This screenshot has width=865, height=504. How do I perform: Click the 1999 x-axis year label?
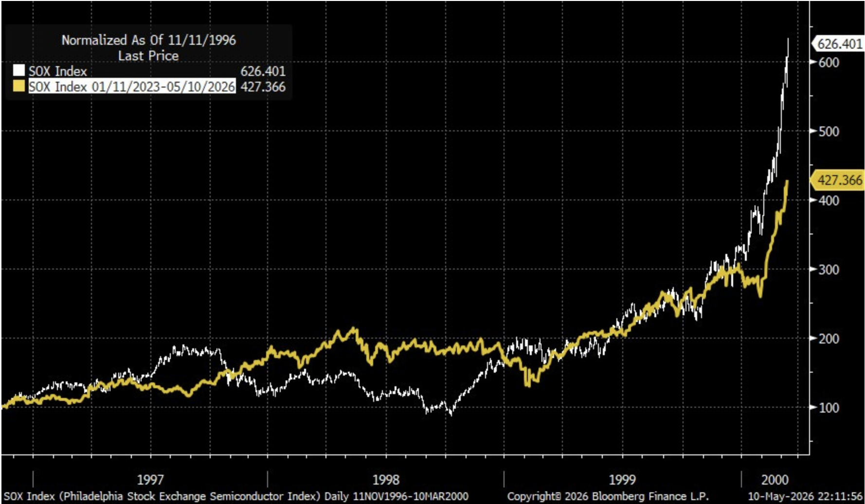click(x=622, y=480)
